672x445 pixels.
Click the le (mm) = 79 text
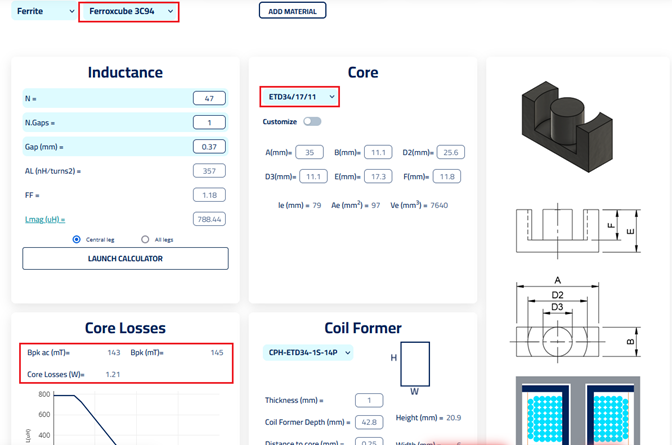point(300,205)
